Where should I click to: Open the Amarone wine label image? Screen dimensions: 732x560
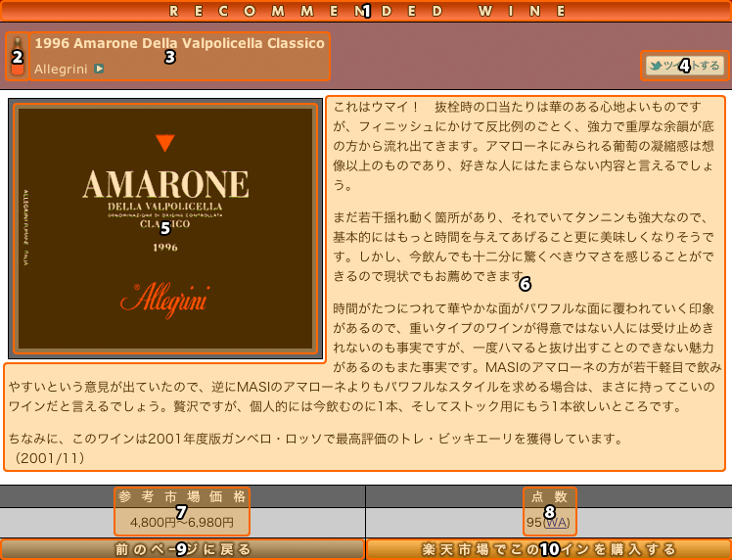165,228
